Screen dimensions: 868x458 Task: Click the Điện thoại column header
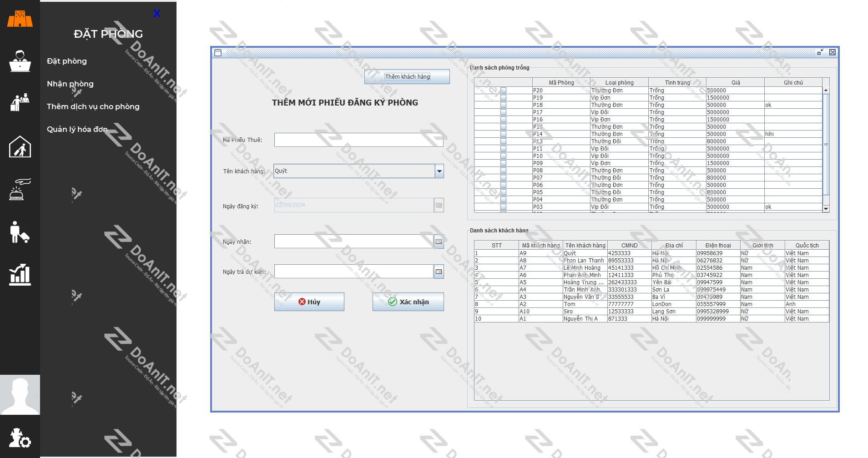[718, 245]
